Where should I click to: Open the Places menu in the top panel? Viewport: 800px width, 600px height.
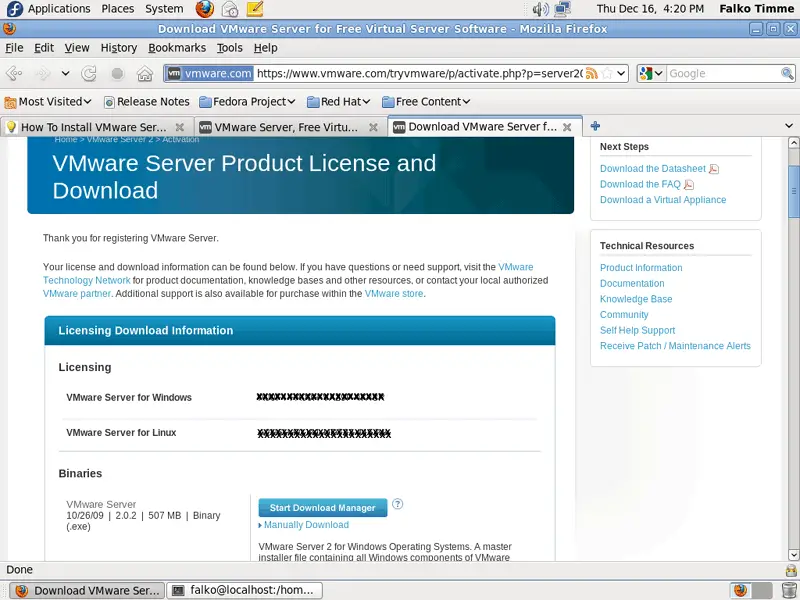[x=118, y=9]
